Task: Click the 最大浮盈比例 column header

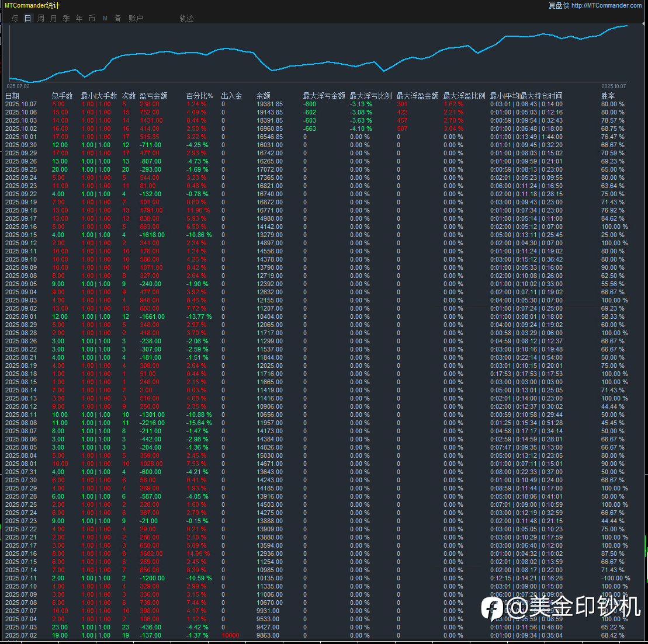Action: [464, 96]
